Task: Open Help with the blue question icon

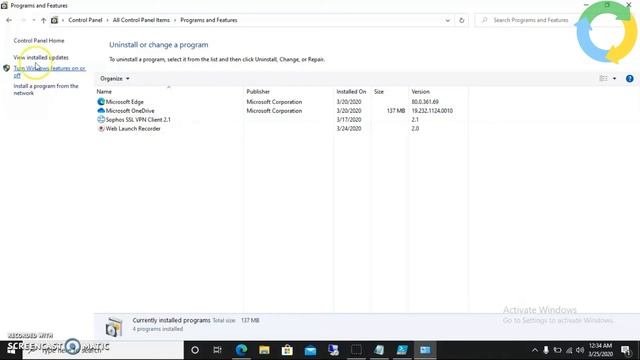Action: click(x=629, y=78)
